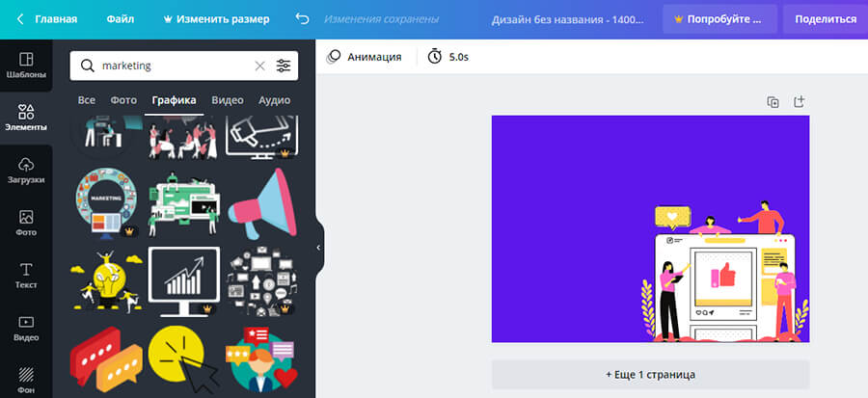Image resolution: width=868 pixels, height=398 pixels.
Task: Switch to the Фото results tab
Action: pos(123,100)
